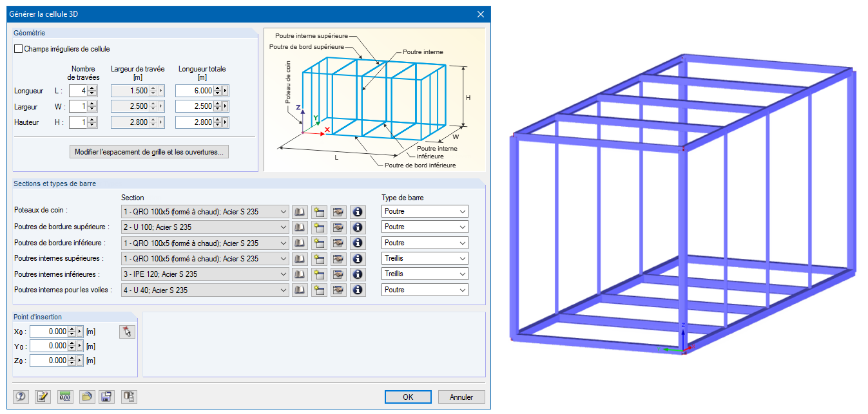Viewport: 868px width, 414px height.
Task: Open a saved generator configuration via folder icon
Action: [x=86, y=397]
